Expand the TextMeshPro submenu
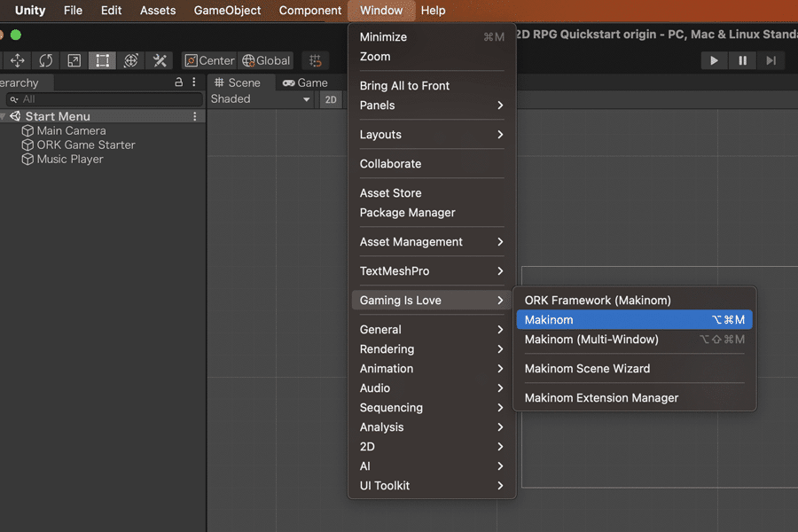The width and height of the screenshot is (798, 532). coord(432,271)
